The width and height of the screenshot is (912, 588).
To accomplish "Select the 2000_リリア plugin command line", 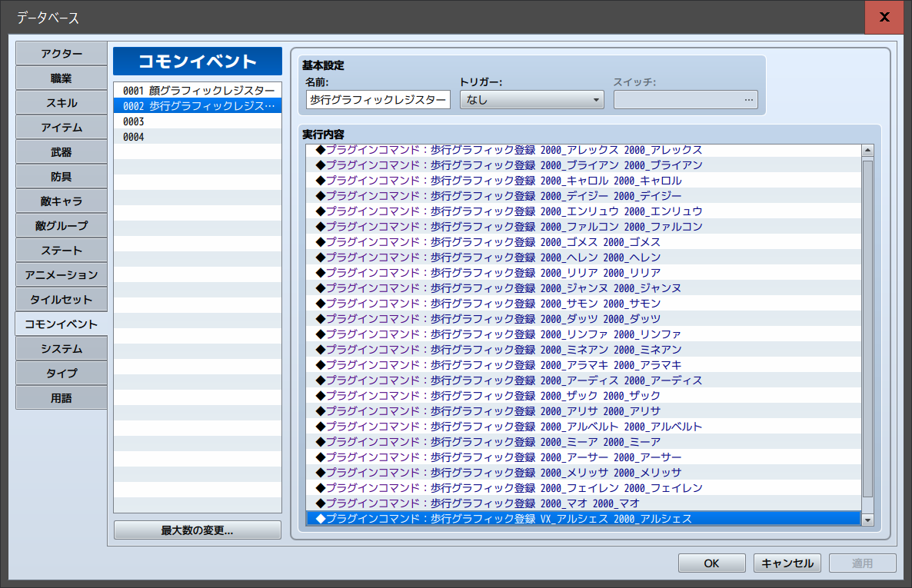I will 584,273.
